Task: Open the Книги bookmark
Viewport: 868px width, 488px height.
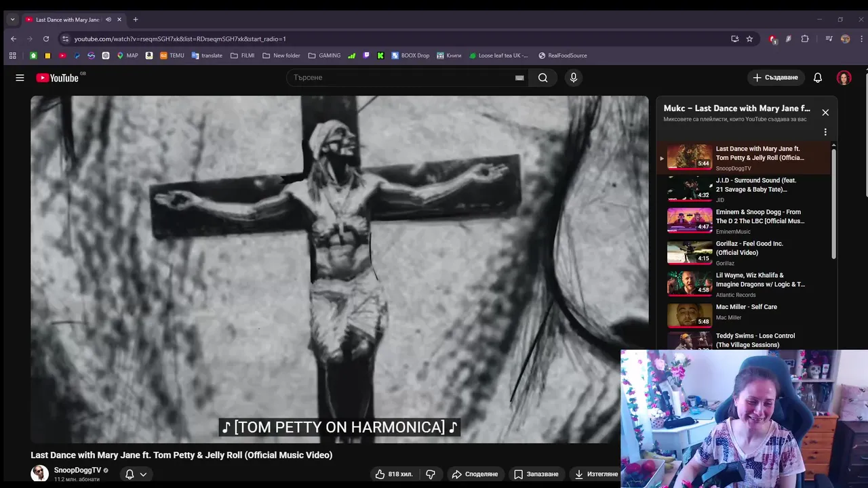Action: (x=449, y=56)
